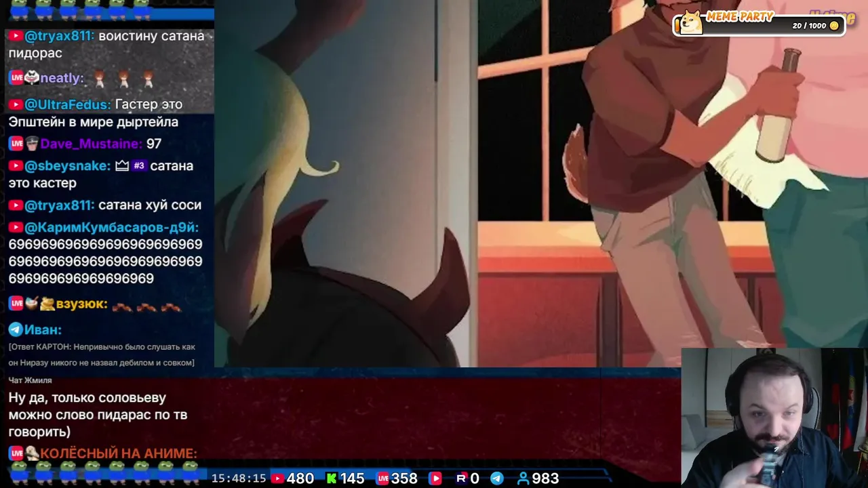
Task: Open the @sbeysnake username
Action: point(67,165)
